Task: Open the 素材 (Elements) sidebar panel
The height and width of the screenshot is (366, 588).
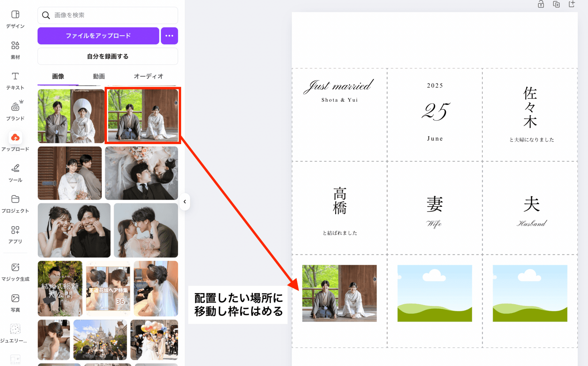Action: pos(15,49)
